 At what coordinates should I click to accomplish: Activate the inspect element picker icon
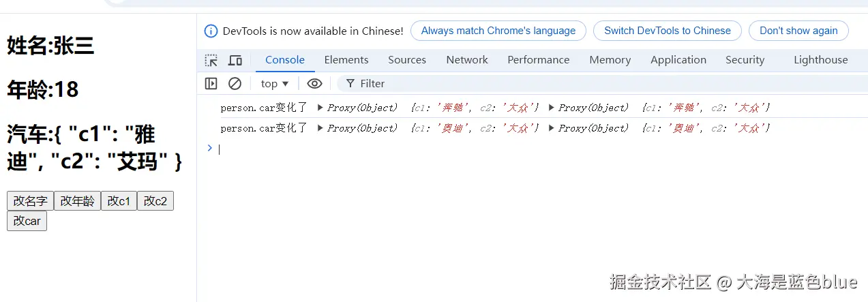coord(211,60)
